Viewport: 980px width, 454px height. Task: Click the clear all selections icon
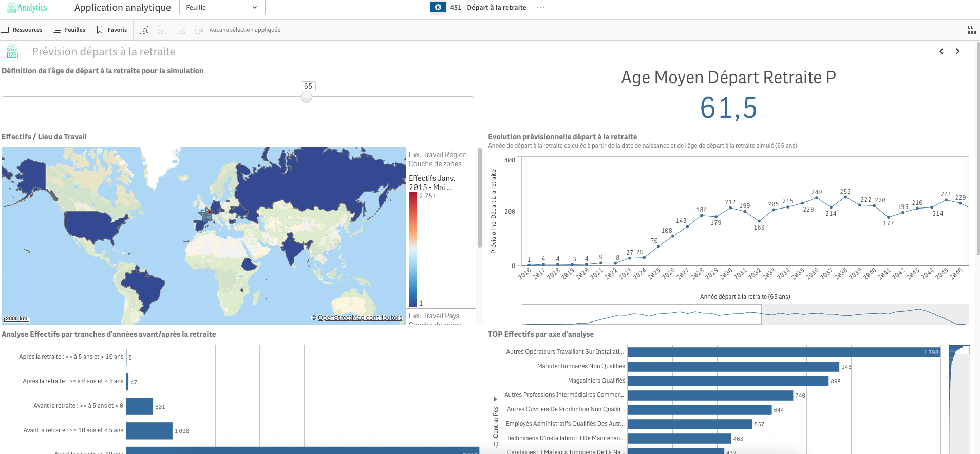click(199, 30)
